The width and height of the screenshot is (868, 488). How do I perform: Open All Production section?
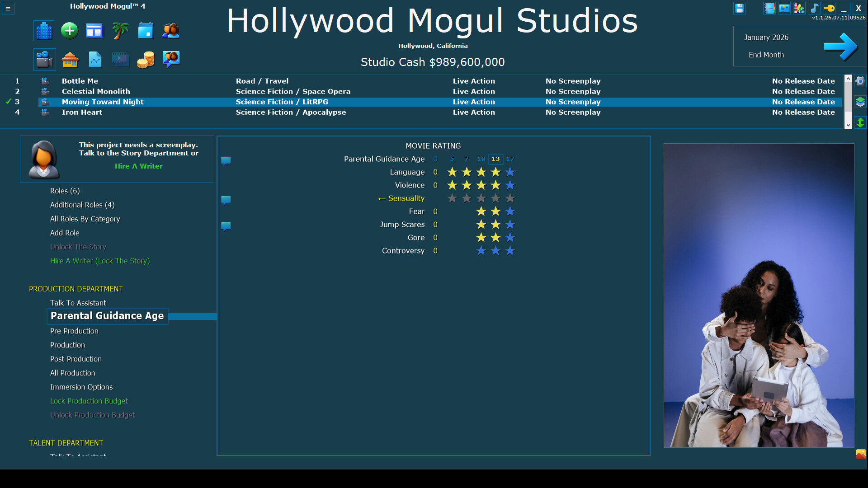[x=72, y=373]
